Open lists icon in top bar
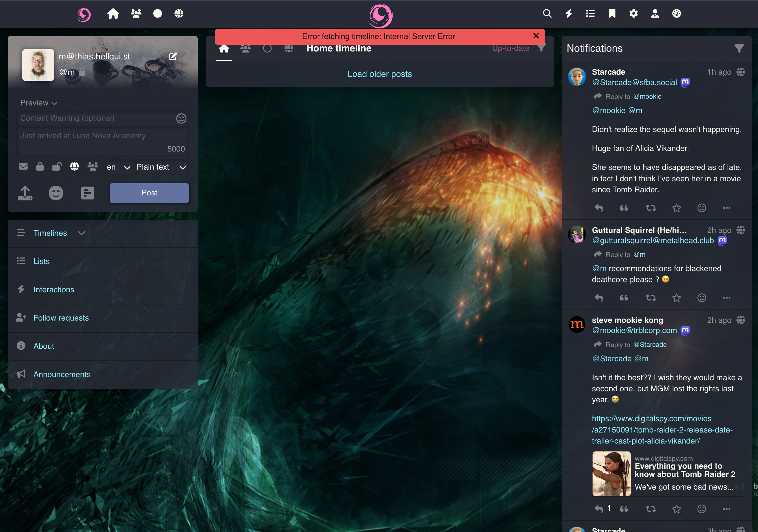Screen dimensions: 758x532 coord(590,14)
